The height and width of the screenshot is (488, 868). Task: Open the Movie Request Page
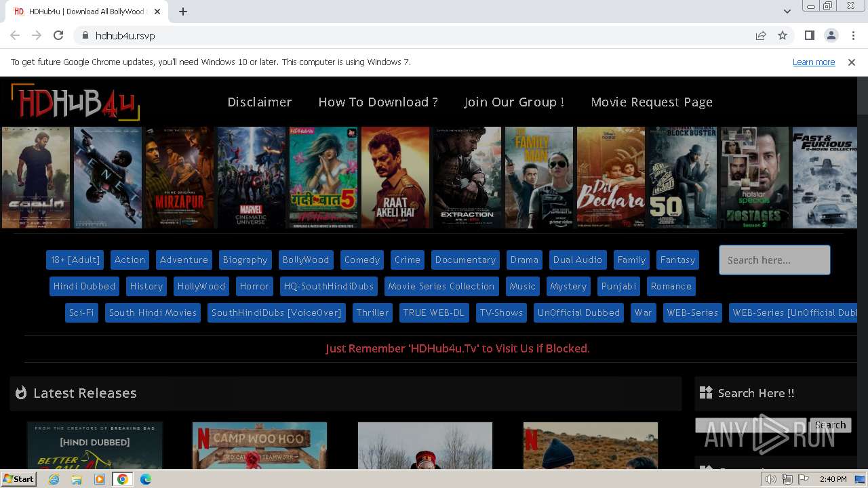click(652, 102)
